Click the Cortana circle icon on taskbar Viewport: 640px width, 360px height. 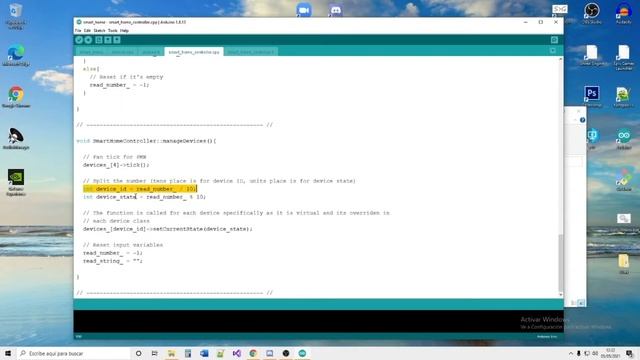coord(138,353)
